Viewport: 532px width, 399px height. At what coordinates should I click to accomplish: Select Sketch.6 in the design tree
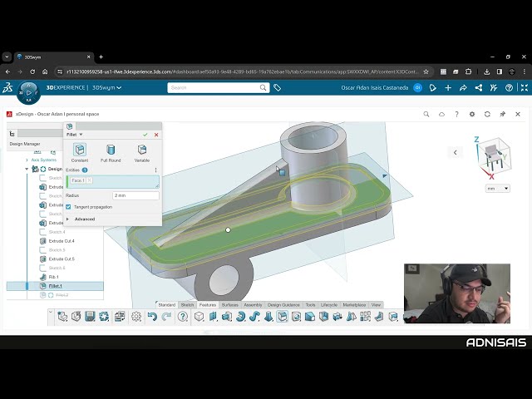(57, 268)
